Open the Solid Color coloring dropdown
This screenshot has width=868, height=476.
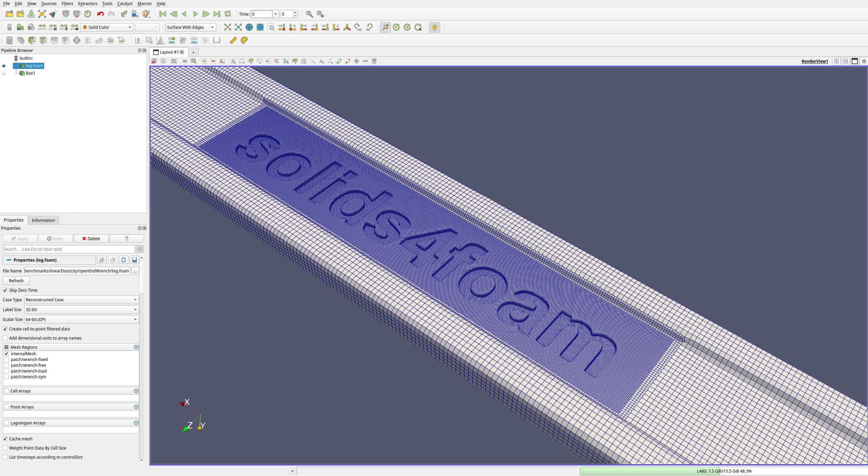tap(107, 27)
